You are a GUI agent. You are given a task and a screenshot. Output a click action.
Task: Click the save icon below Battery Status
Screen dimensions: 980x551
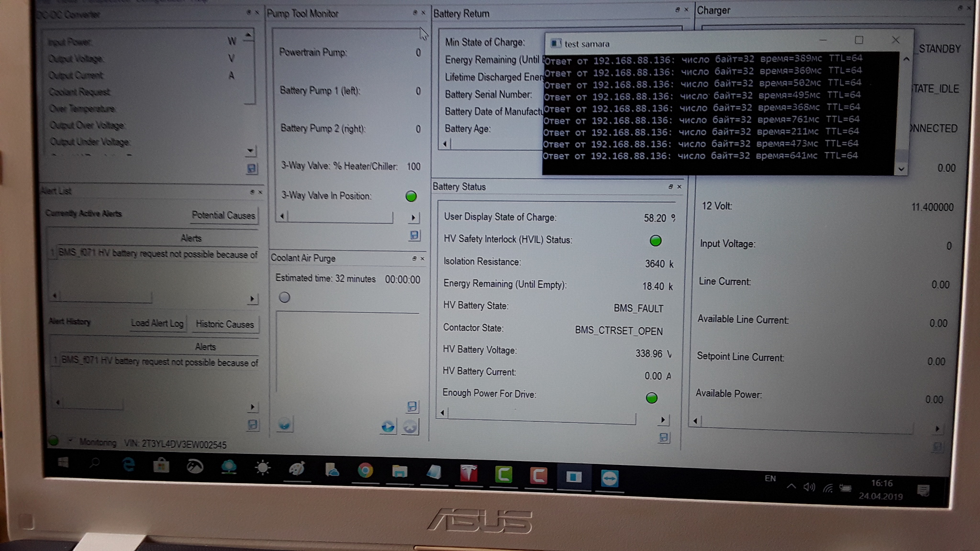[664, 437]
